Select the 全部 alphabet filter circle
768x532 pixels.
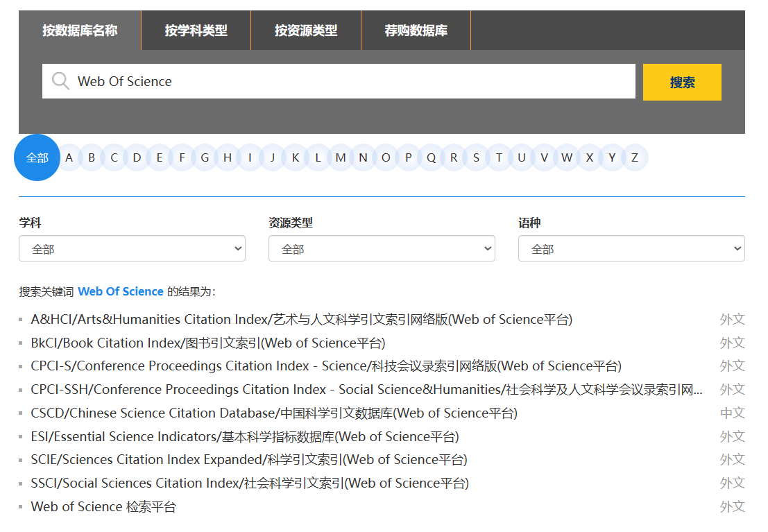tap(37, 157)
